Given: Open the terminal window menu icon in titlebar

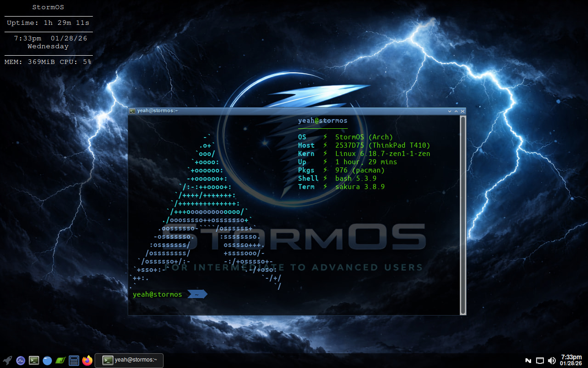Looking at the screenshot, I should tap(132, 111).
